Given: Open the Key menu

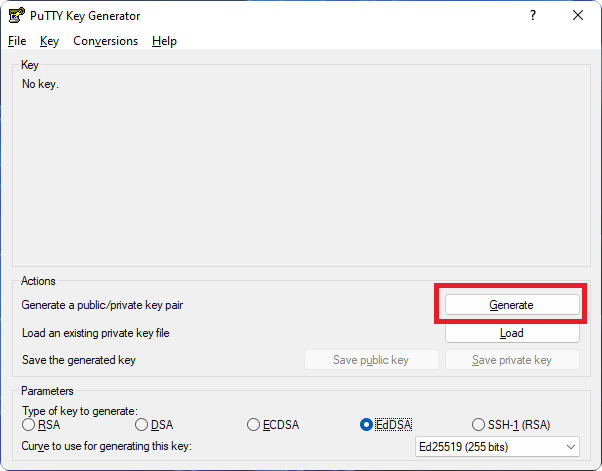Looking at the screenshot, I should click(49, 41).
